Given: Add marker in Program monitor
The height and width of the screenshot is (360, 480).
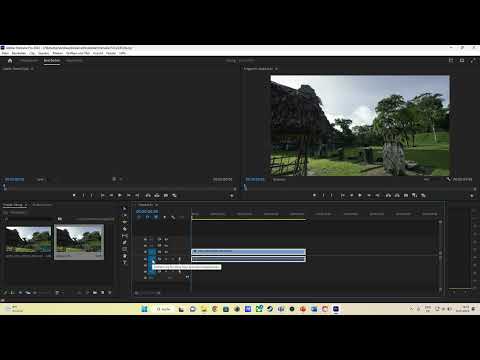Looking at the screenshot, I should click(x=314, y=196).
